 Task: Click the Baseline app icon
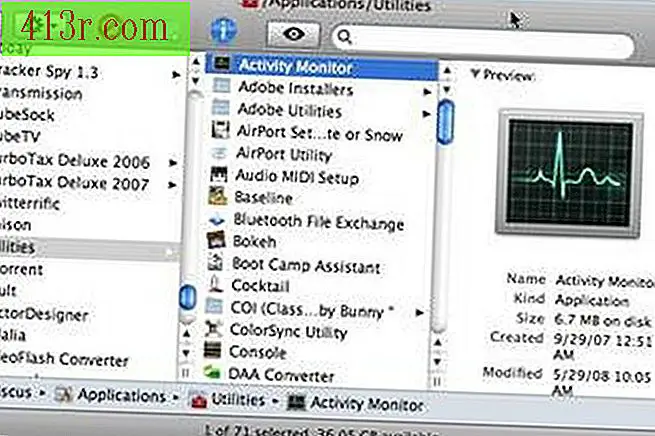click(x=218, y=196)
